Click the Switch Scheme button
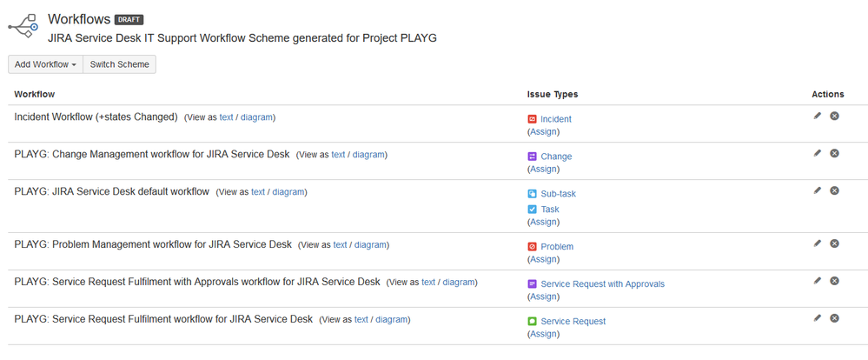 [120, 64]
